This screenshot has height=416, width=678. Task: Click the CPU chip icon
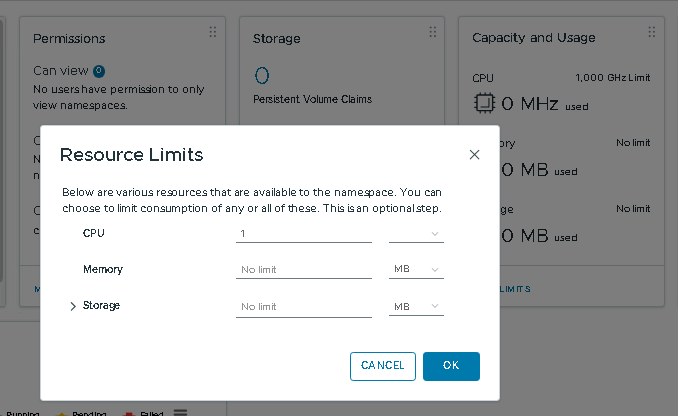(x=484, y=103)
